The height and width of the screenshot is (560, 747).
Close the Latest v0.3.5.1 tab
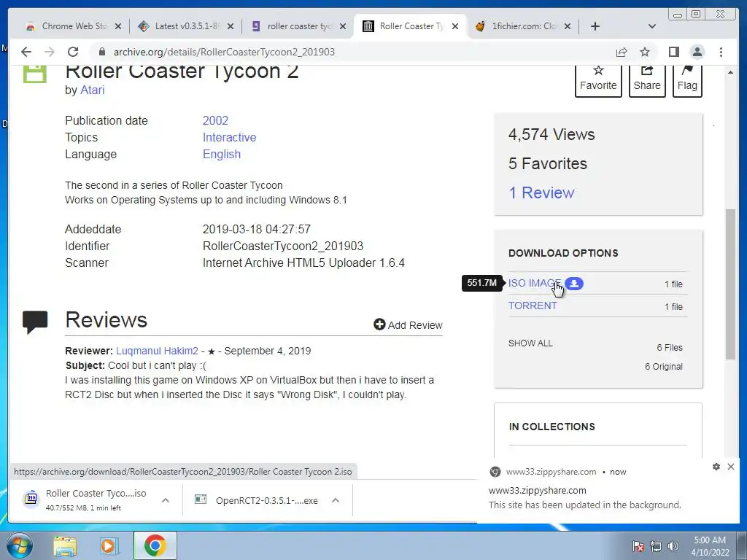point(231,26)
